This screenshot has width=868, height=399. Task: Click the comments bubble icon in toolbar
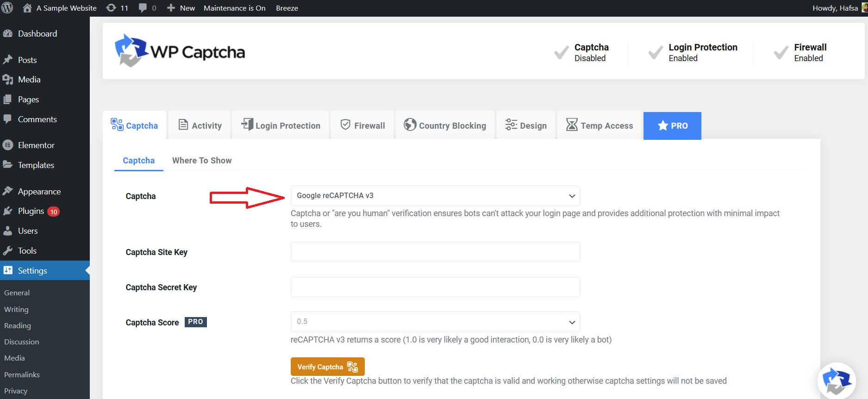(x=142, y=7)
